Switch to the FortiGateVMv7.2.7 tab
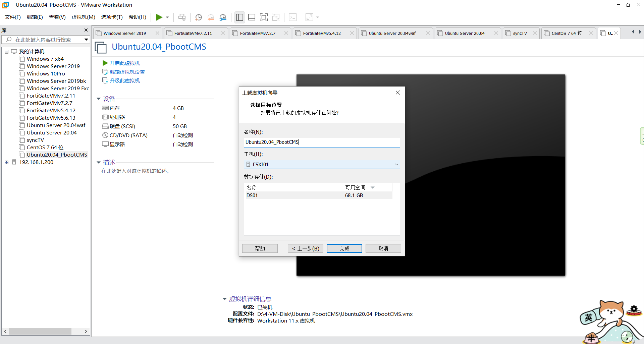This screenshot has width=644, height=344. coord(258,33)
